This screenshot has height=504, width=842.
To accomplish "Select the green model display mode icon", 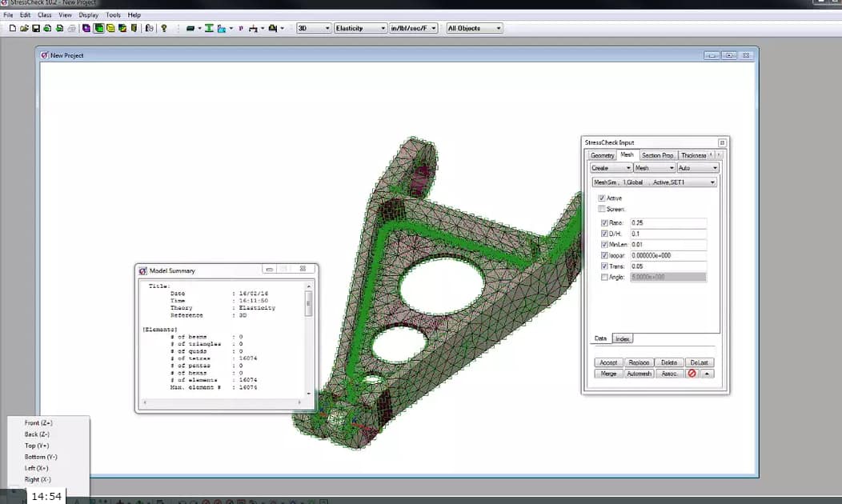I will coord(98,28).
